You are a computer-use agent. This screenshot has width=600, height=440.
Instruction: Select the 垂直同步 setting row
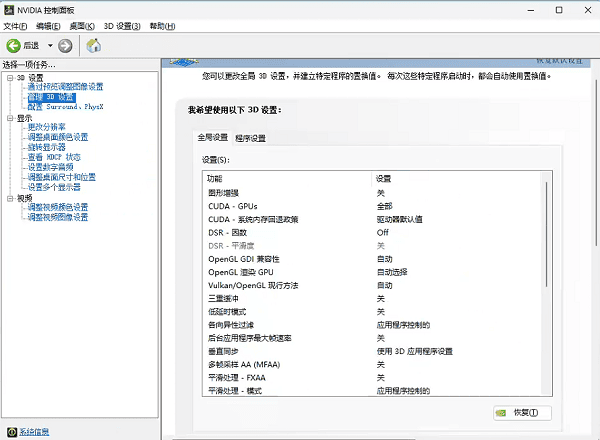point(223,351)
